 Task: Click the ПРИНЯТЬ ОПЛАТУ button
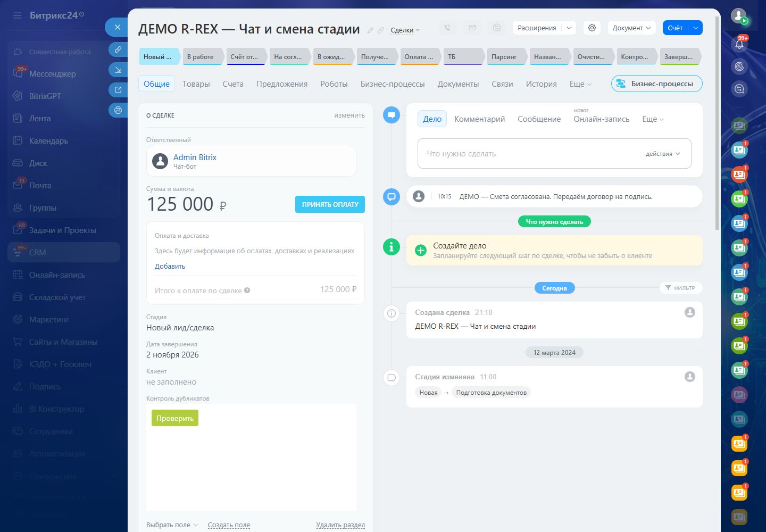point(330,204)
